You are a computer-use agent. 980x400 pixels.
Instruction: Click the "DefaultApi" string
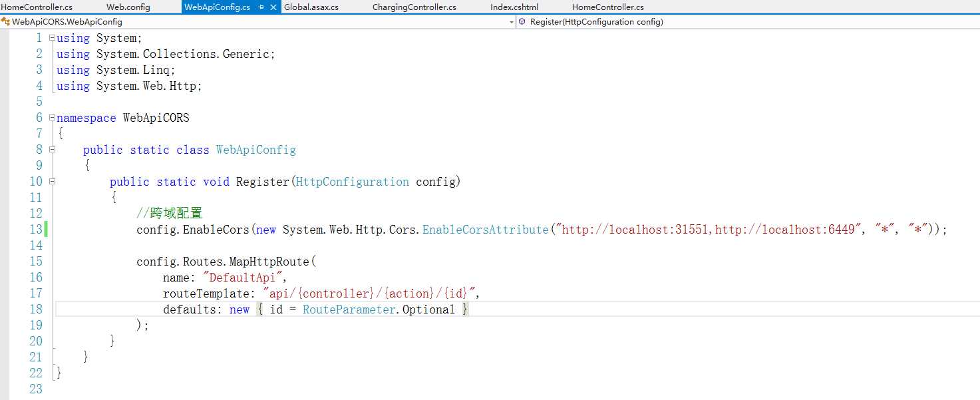click(x=243, y=278)
